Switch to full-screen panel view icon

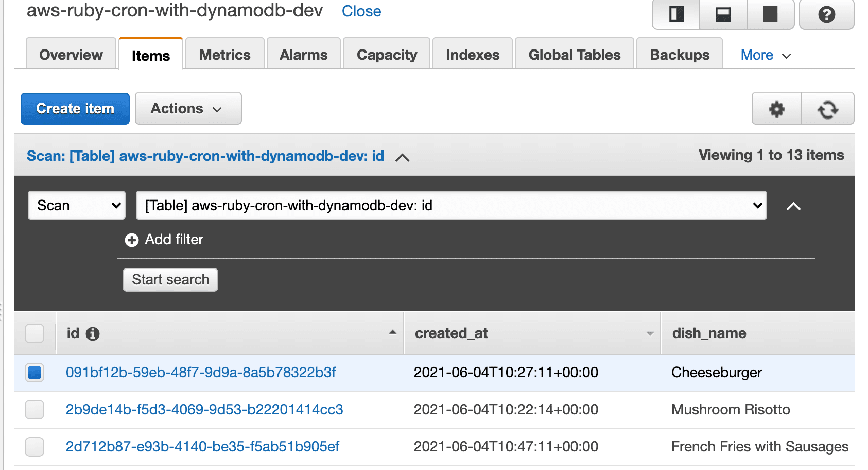770,14
